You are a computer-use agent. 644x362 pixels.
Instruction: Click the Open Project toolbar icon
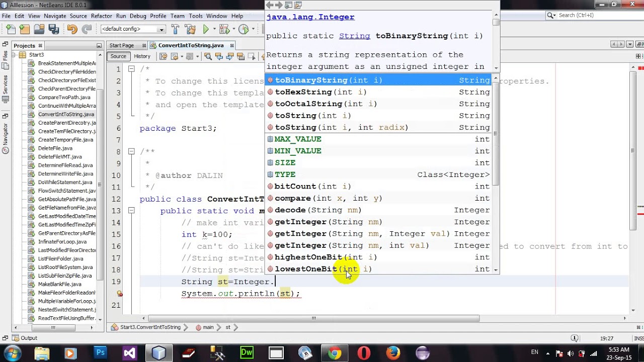click(x=39, y=29)
